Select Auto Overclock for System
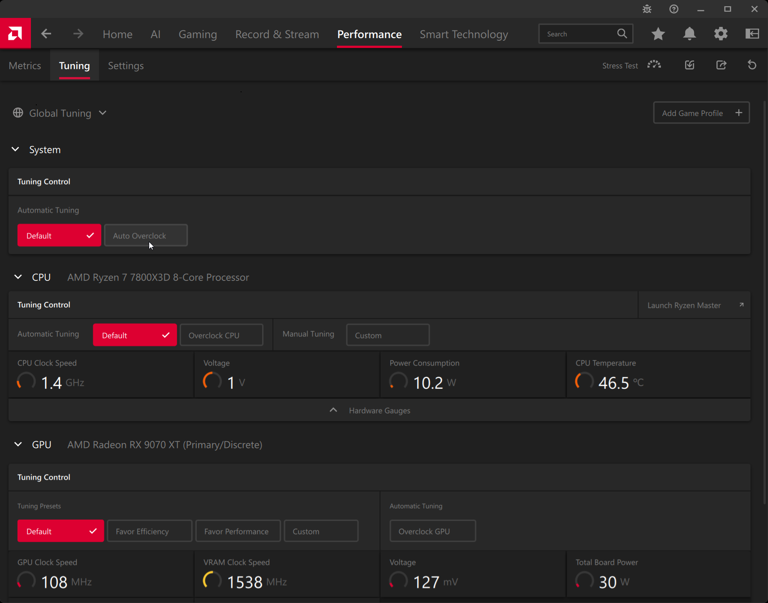Viewport: 768px width, 603px height. 146,235
